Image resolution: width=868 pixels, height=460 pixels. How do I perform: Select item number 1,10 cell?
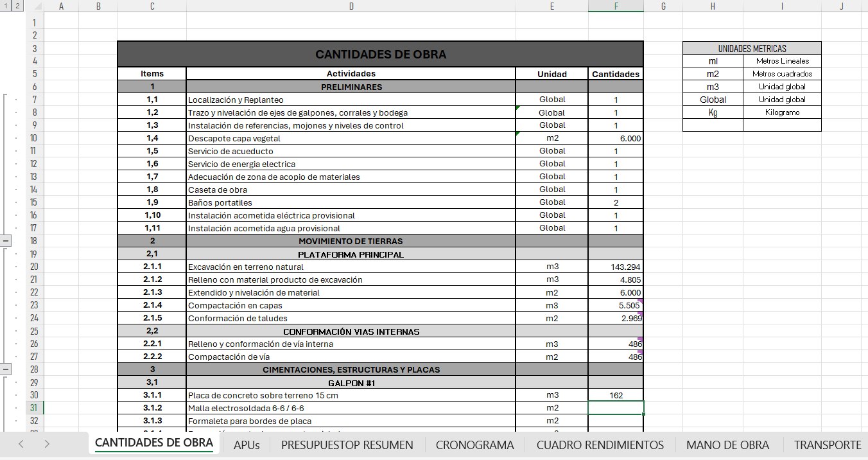[x=152, y=215]
